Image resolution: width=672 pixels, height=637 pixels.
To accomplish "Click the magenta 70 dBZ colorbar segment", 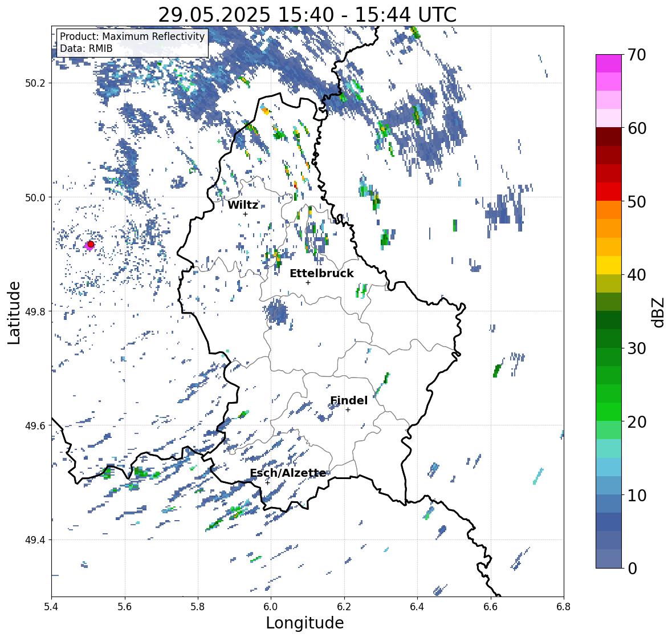I will pos(609,63).
